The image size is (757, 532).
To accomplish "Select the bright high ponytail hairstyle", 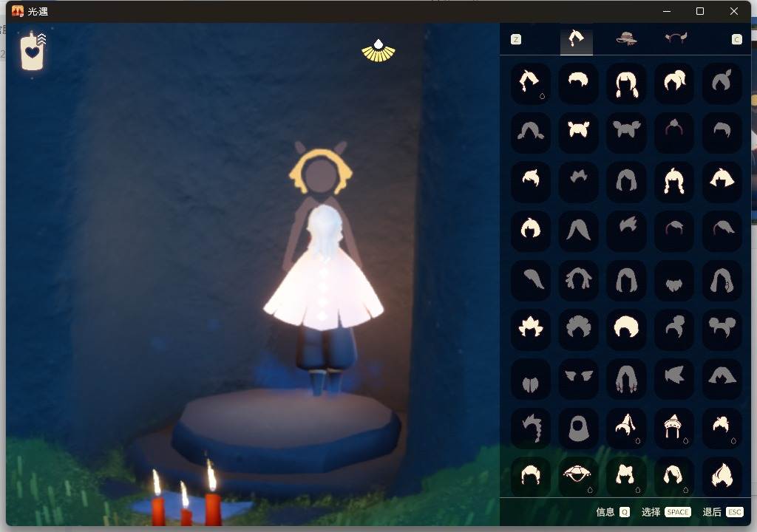I will 674,83.
